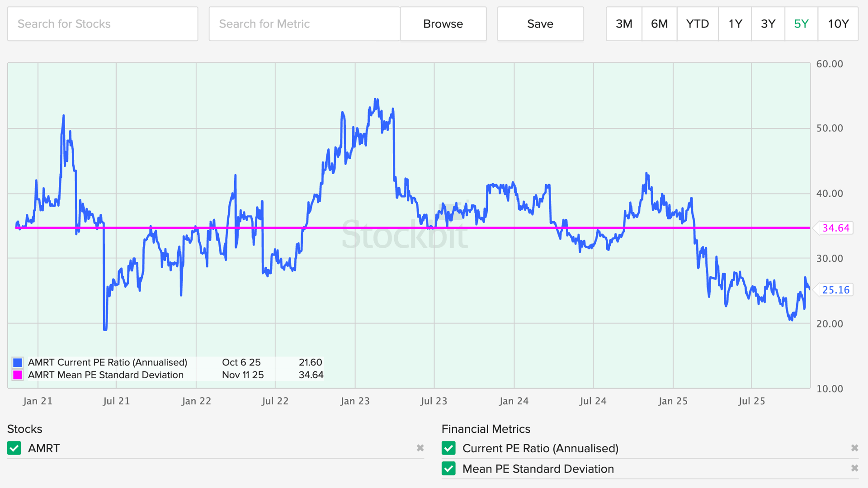868x488 pixels.
Task: Remove Current PE Ratio metric via X
Action: pos(854,448)
